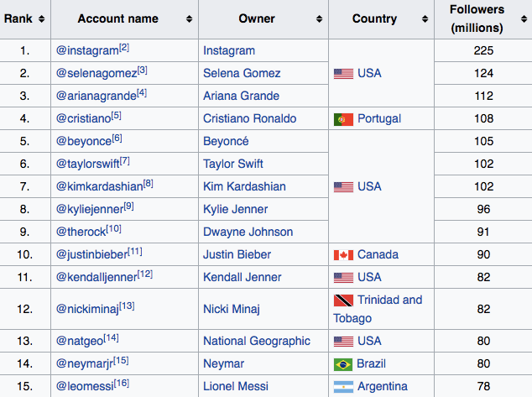Image resolution: width=532 pixels, height=397 pixels.
Task: Click the Brazil flag icon
Action: click(343, 364)
